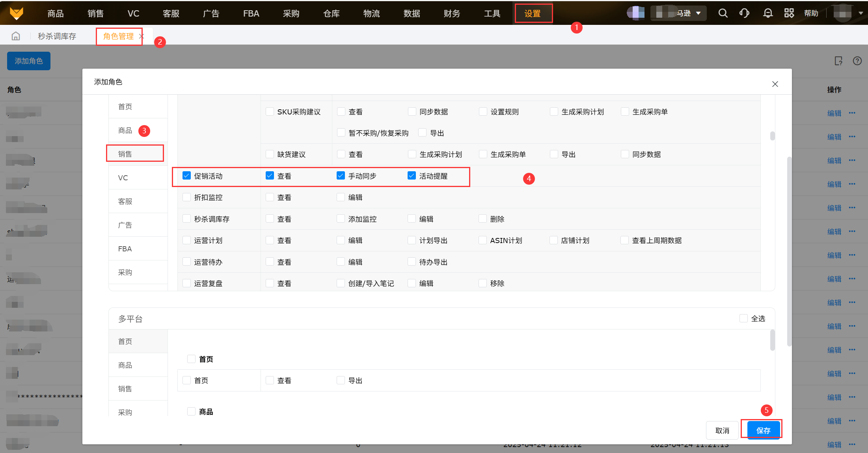Switch to the 秒杀调库存 tab
Screen dimensions: 868x453
57,36
